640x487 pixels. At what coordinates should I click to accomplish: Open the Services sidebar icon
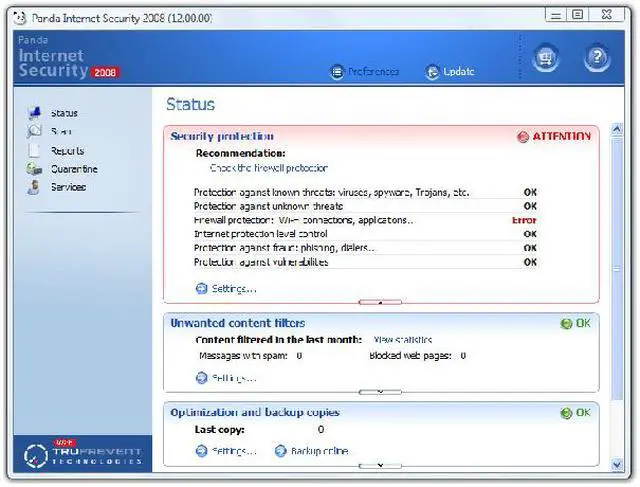[35, 187]
